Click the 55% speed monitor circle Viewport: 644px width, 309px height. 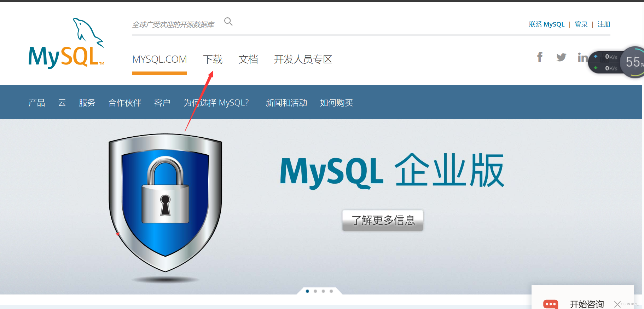tap(633, 62)
